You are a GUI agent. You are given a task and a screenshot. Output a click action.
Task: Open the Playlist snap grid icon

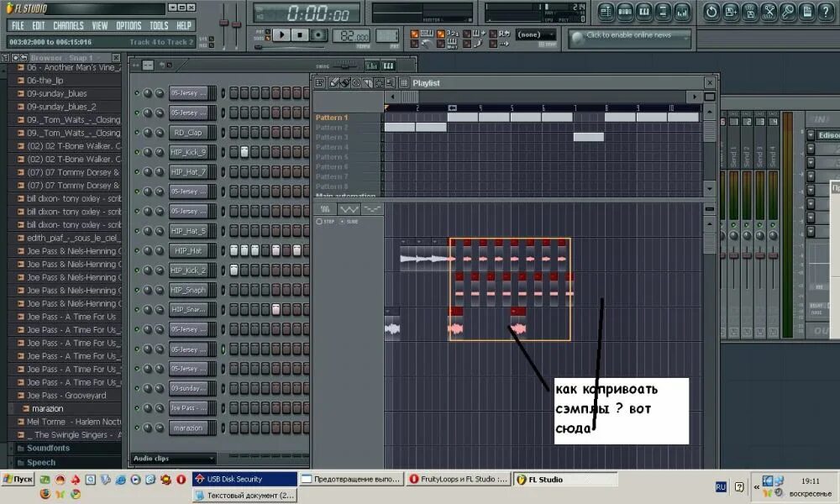tap(405, 82)
